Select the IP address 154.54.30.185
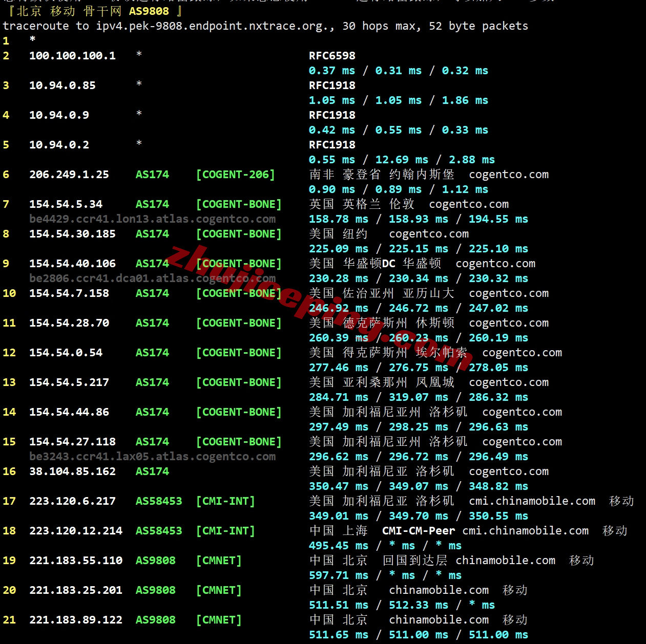Viewport: 646px width, 644px height. (x=72, y=234)
